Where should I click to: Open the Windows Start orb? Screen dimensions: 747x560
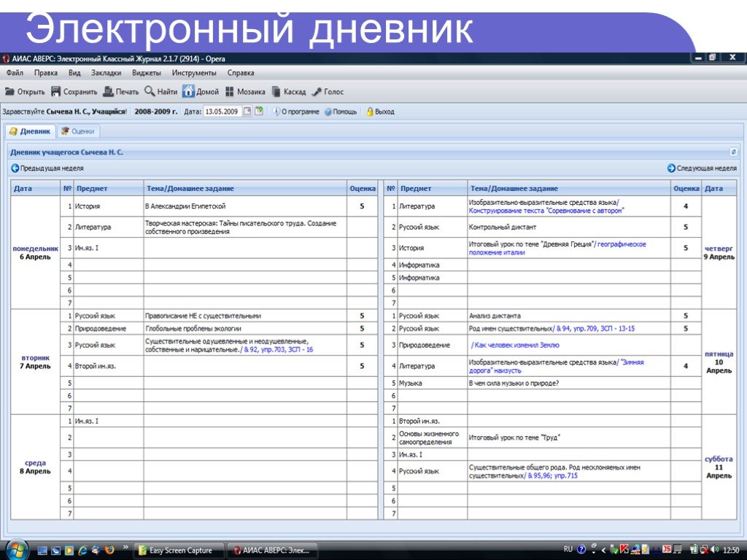18,550
